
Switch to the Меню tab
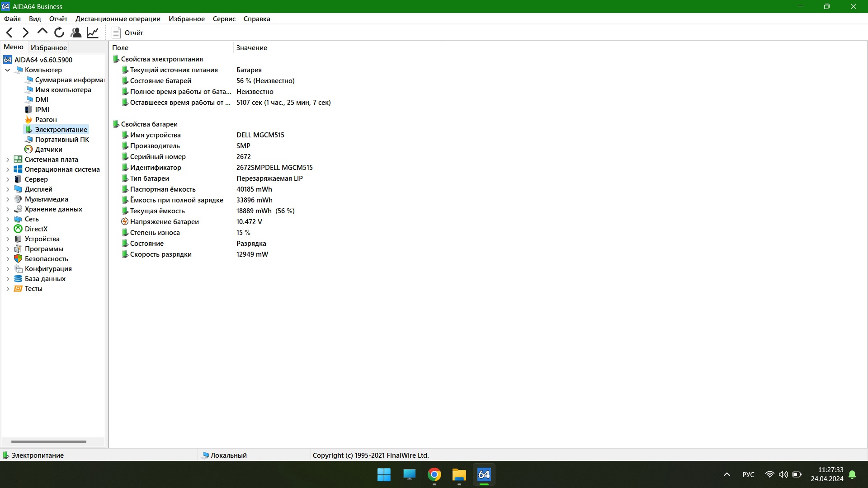pos(14,47)
